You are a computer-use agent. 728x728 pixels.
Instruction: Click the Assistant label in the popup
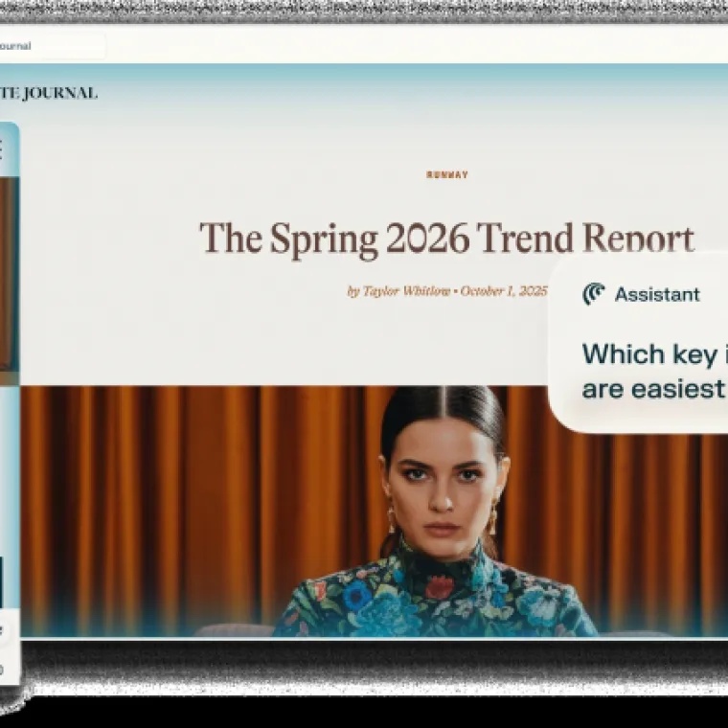click(657, 294)
